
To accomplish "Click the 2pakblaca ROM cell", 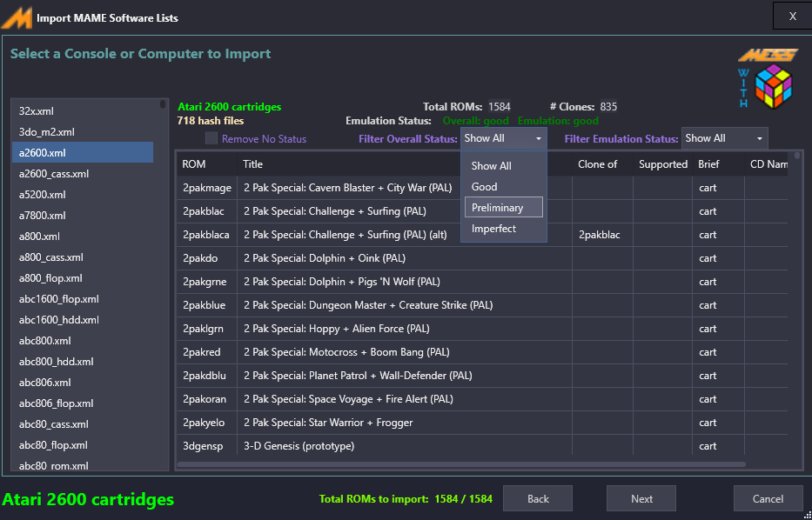I will click(206, 235).
